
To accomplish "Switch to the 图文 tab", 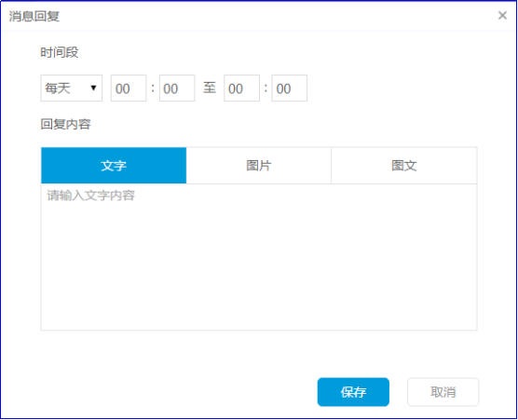I will [x=404, y=166].
